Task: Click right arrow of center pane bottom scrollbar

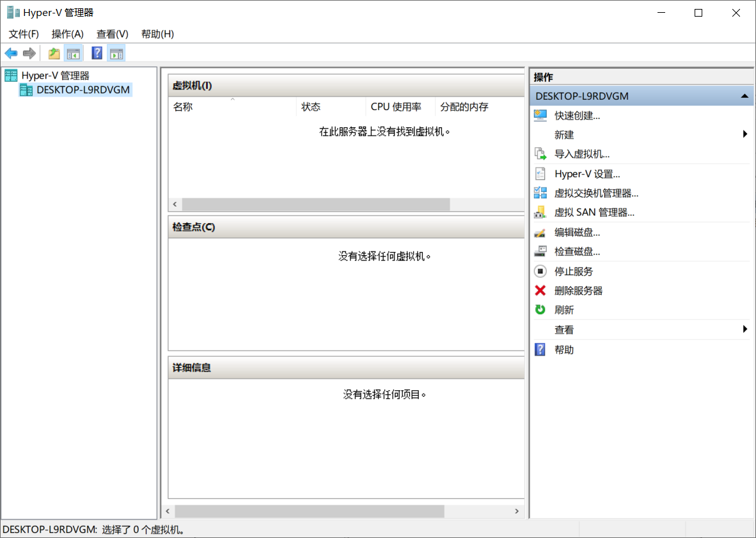Action: pos(517,511)
